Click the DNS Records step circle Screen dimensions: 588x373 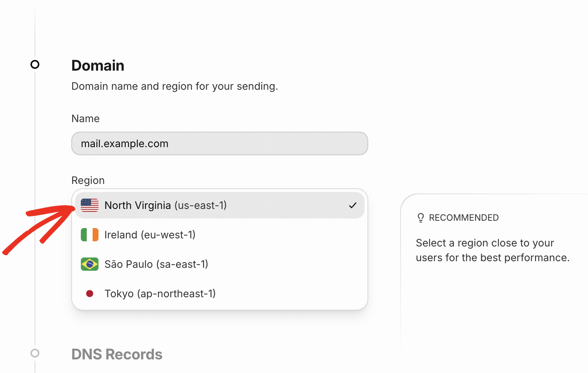pyautogui.click(x=35, y=353)
